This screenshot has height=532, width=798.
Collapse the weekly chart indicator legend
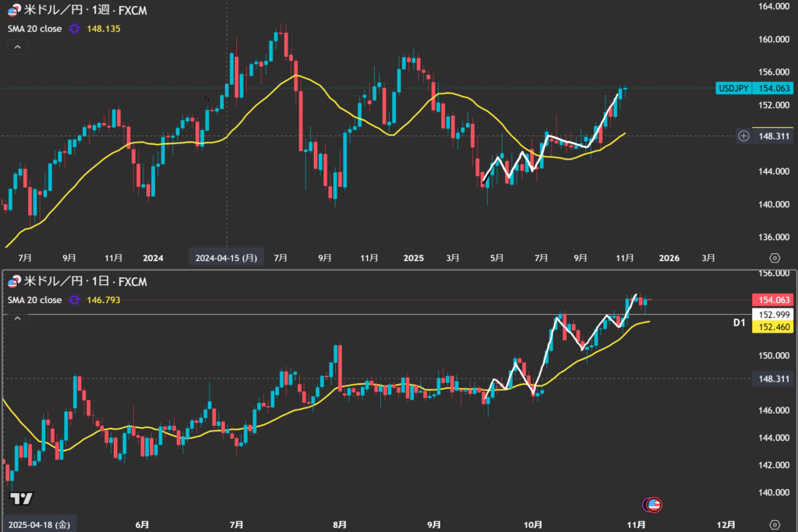tap(17, 47)
